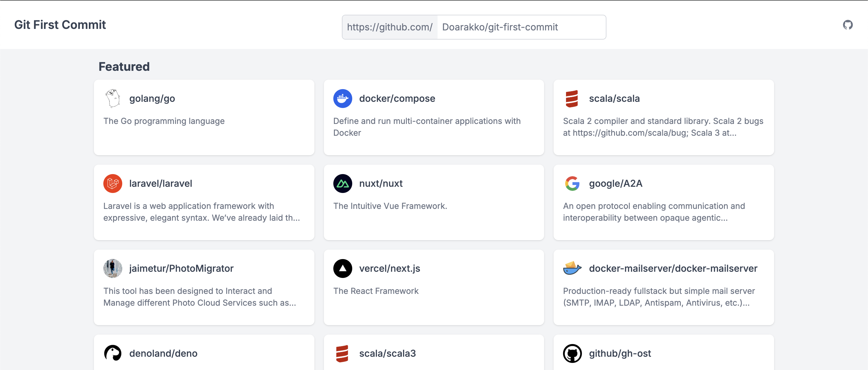868x370 pixels.
Task: Click the Nuxt mountain logo
Action: 342,184
